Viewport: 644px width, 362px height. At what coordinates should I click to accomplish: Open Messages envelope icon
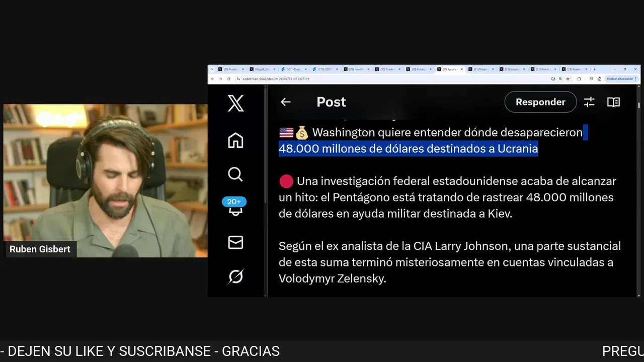click(x=235, y=242)
